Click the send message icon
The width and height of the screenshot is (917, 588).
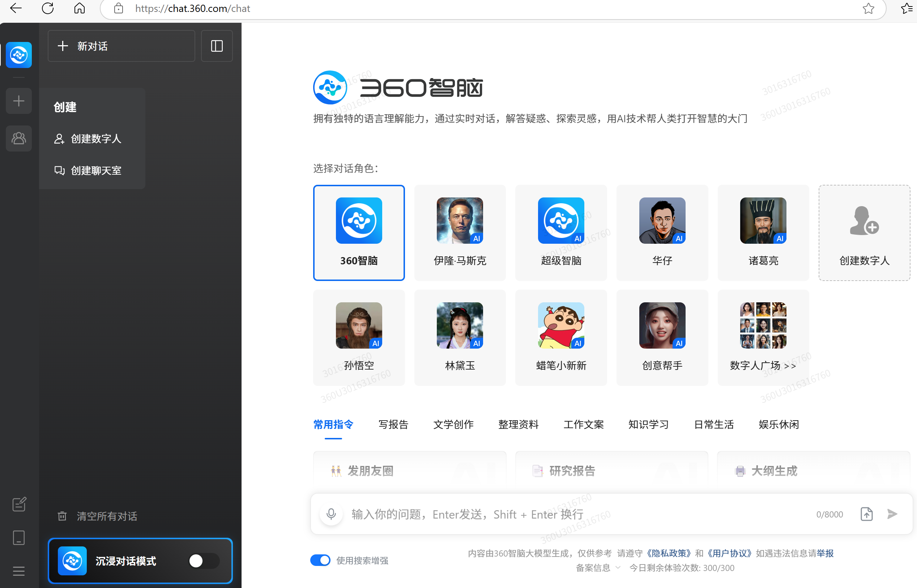tap(892, 514)
